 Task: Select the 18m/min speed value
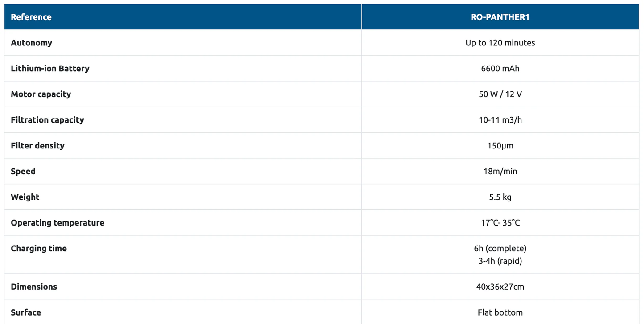click(x=500, y=172)
